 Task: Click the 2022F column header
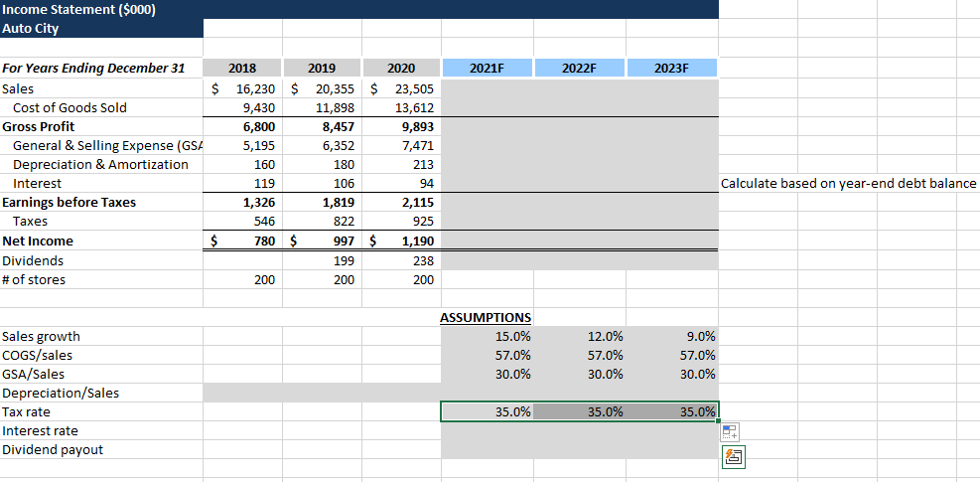click(580, 69)
